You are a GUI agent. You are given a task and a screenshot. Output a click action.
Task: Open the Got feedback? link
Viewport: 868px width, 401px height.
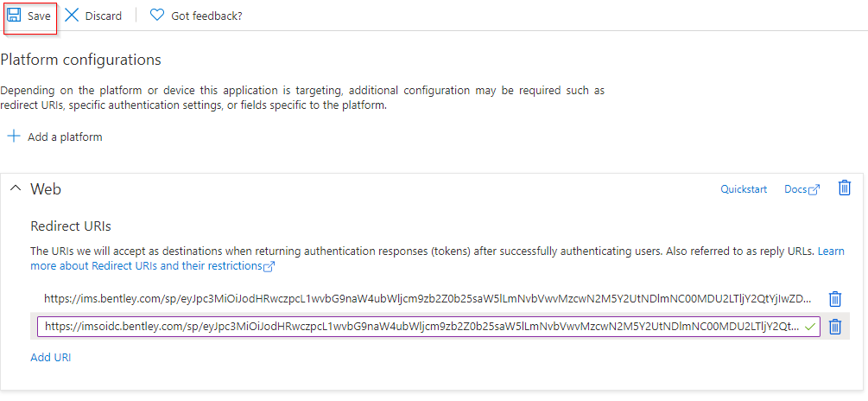coord(206,16)
